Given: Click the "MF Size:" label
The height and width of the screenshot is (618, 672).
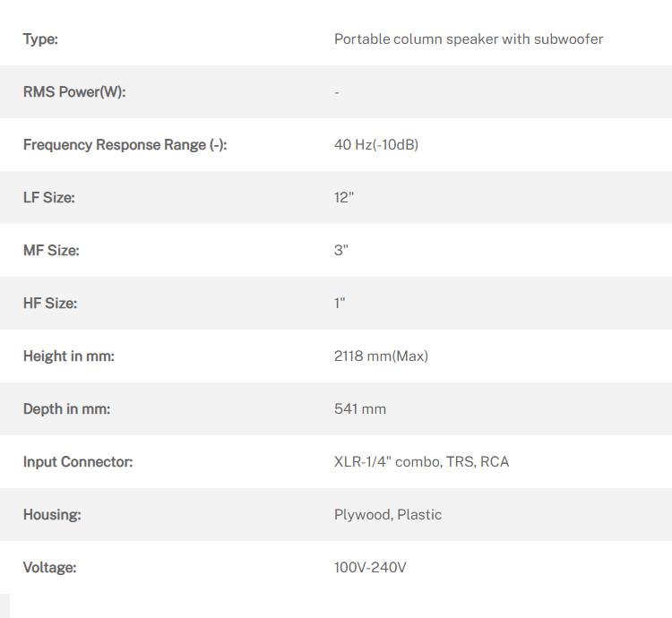Looking at the screenshot, I should pos(51,251).
